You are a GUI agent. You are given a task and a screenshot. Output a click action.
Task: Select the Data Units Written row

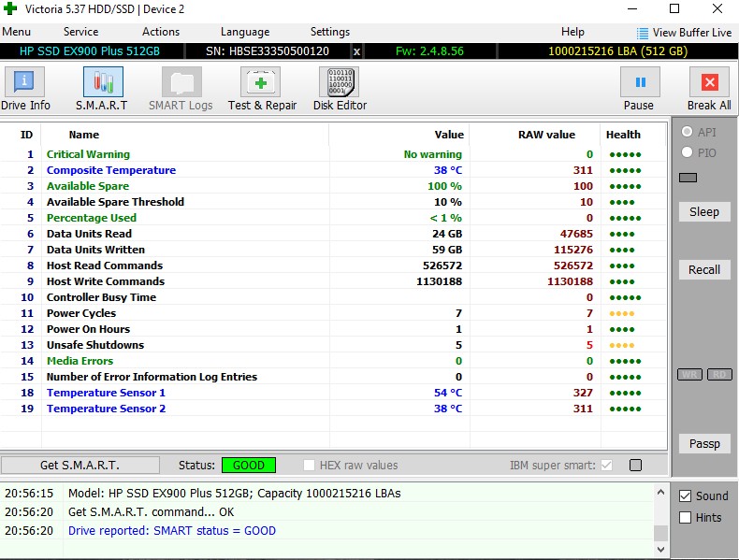(334, 250)
